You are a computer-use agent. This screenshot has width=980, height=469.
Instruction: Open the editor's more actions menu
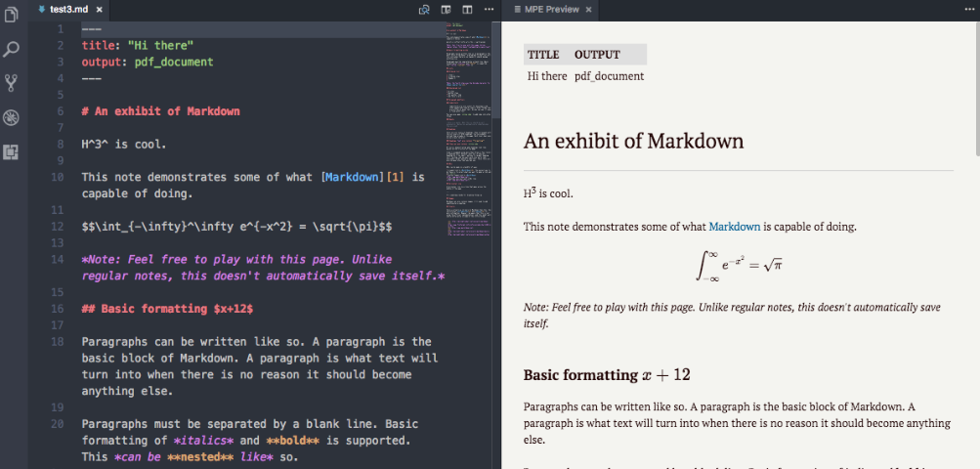(x=489, y=10)
